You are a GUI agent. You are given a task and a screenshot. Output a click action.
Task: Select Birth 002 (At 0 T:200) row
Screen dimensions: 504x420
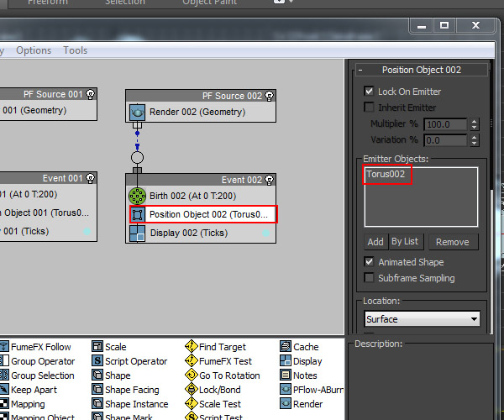pos(201,196)
